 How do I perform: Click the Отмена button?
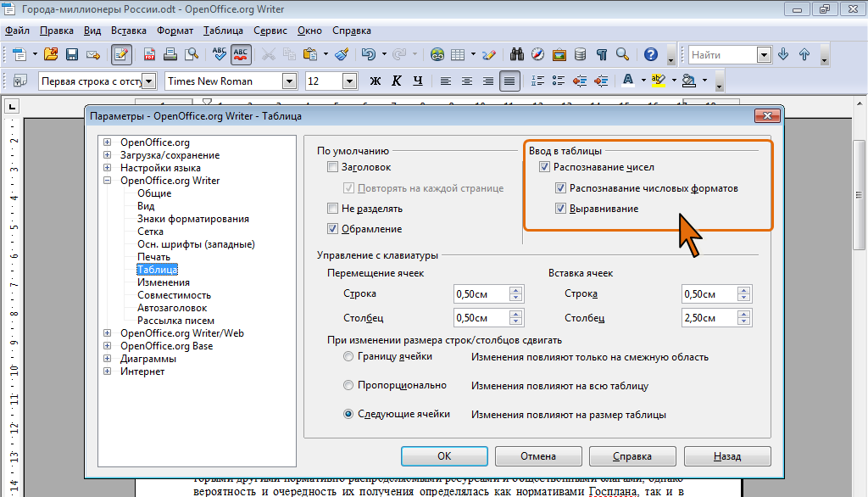click(538, 456)
